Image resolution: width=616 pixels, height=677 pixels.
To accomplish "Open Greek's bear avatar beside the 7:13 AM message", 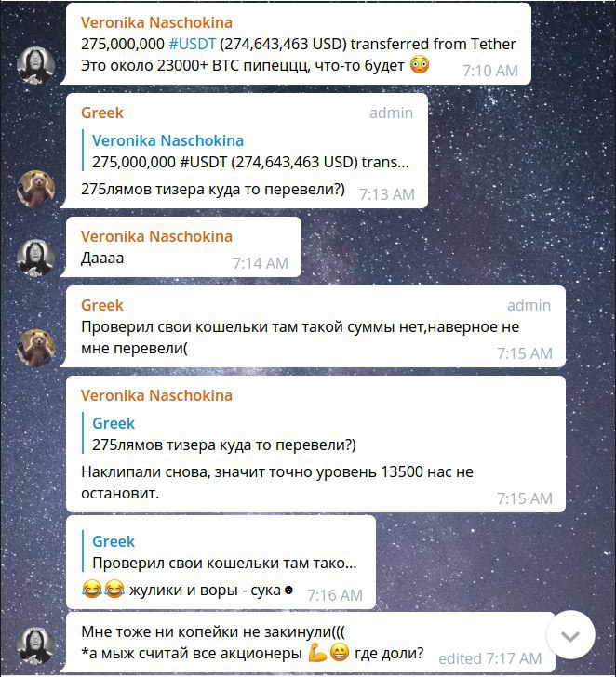I will pos(35,189).
